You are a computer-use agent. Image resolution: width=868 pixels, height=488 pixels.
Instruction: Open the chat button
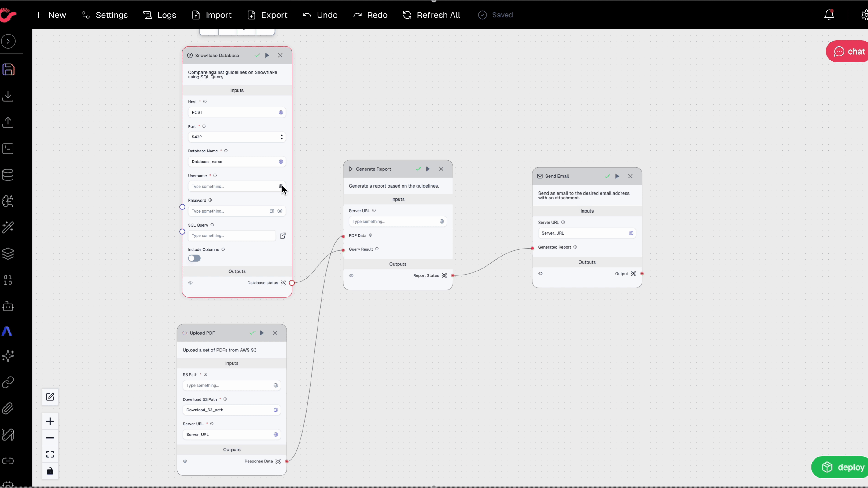click(848, 52)
